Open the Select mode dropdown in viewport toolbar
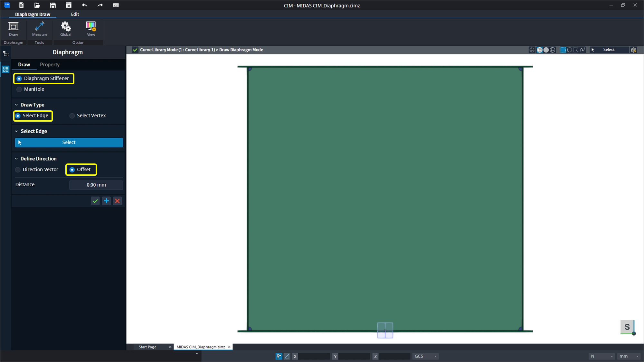Viewport: 644px width, 362px height. (x=609, y=50)
